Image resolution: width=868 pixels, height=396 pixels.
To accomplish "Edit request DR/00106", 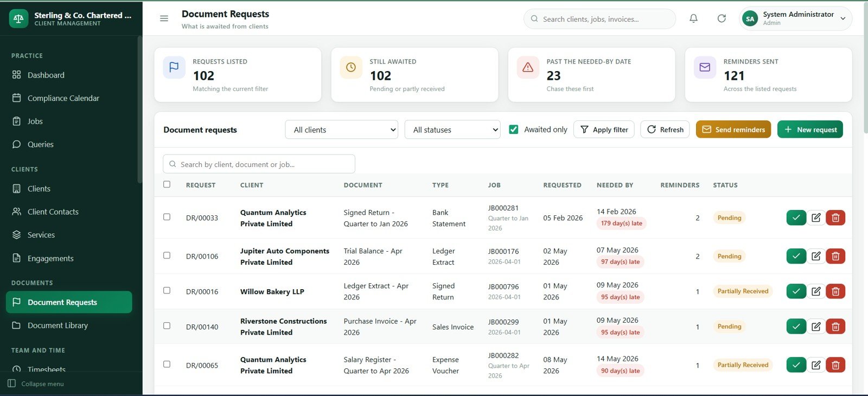I will pos(816,256).
